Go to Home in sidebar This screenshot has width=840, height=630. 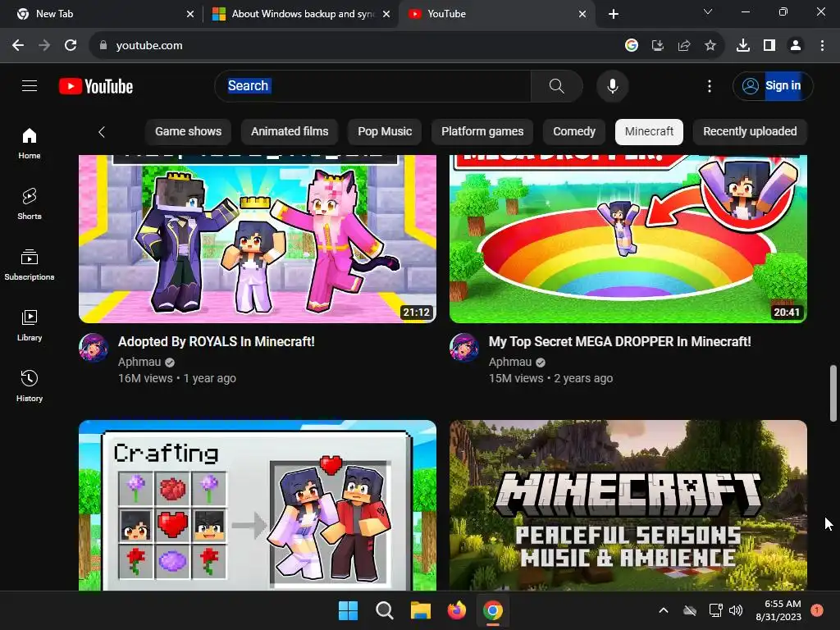point(30,144)
